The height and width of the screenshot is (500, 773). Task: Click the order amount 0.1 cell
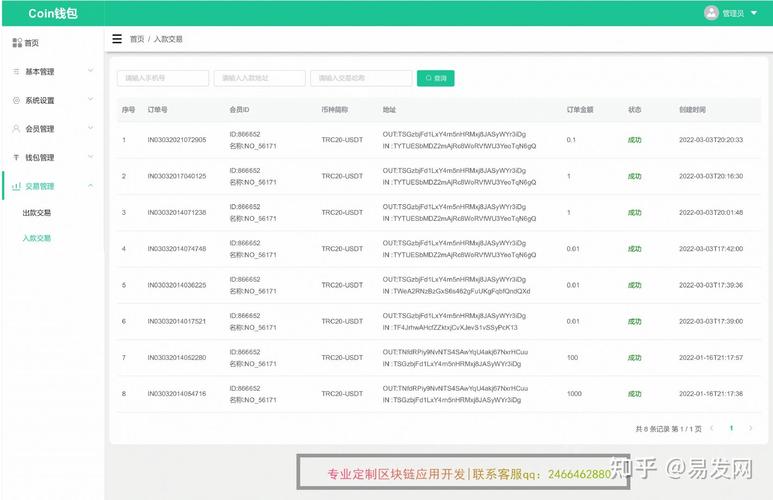pos(571,140)
